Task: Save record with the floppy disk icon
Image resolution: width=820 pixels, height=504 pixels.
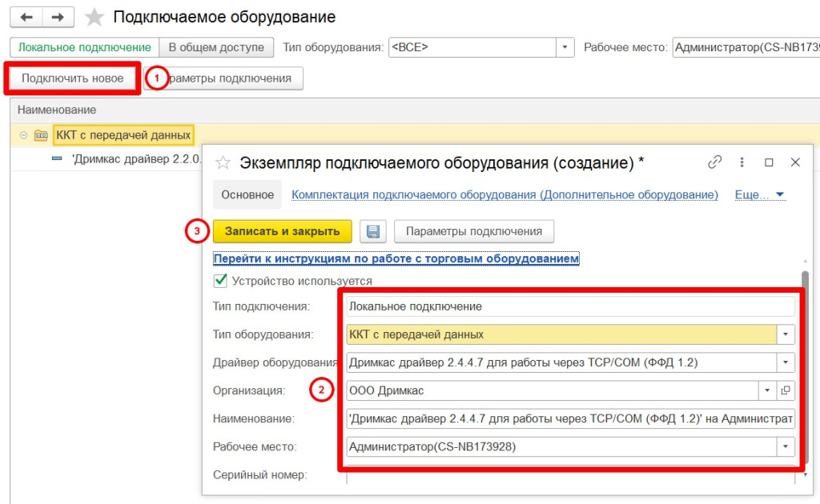Action: tap(372, 231)
